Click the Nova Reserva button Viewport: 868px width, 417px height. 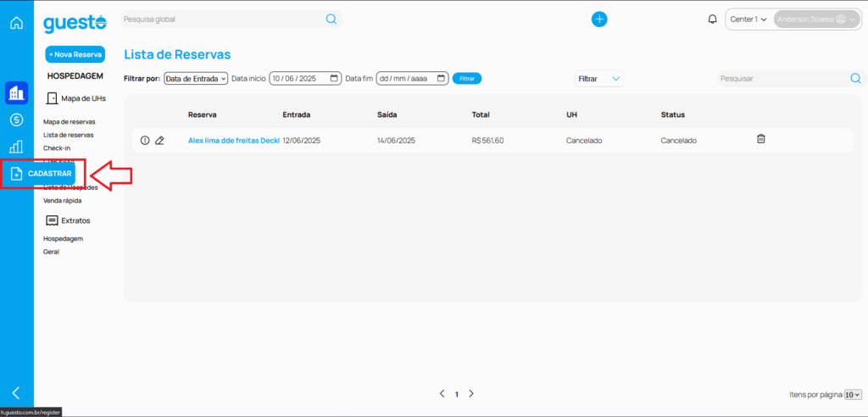pos(75,54)
